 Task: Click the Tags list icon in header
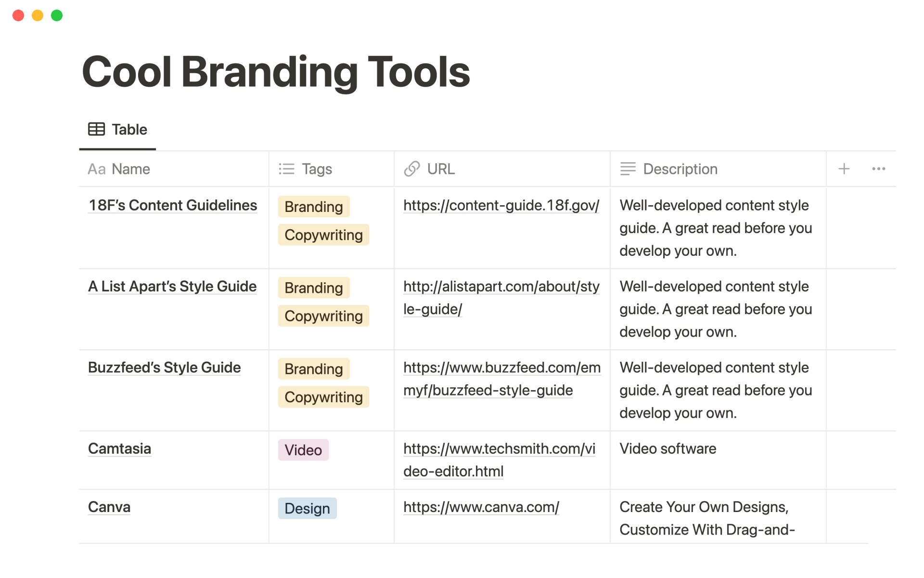tap(286, 169)
